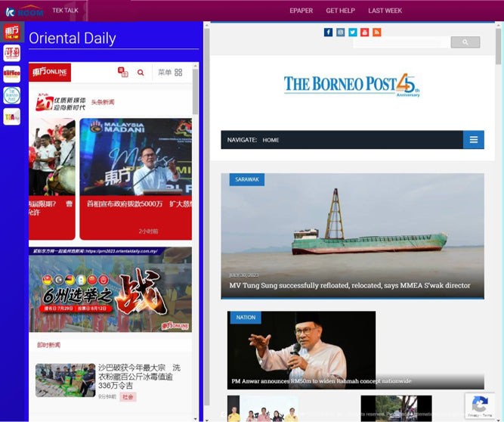Select the Oriental Daily sidebar icon
The height and width of the screenshot is (422, 504).
pyautogui.click(x=11, y=32)
